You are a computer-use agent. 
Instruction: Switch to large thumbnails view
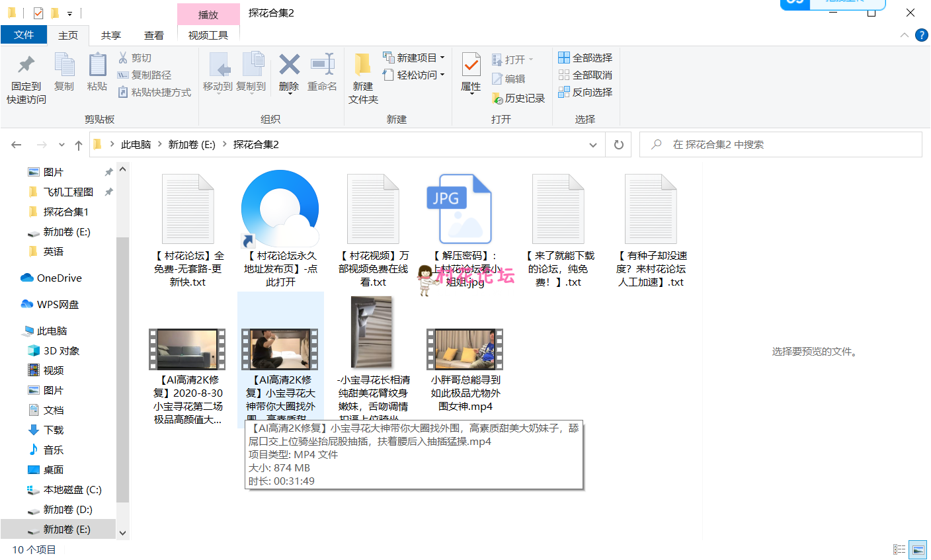tap(918, 549)
